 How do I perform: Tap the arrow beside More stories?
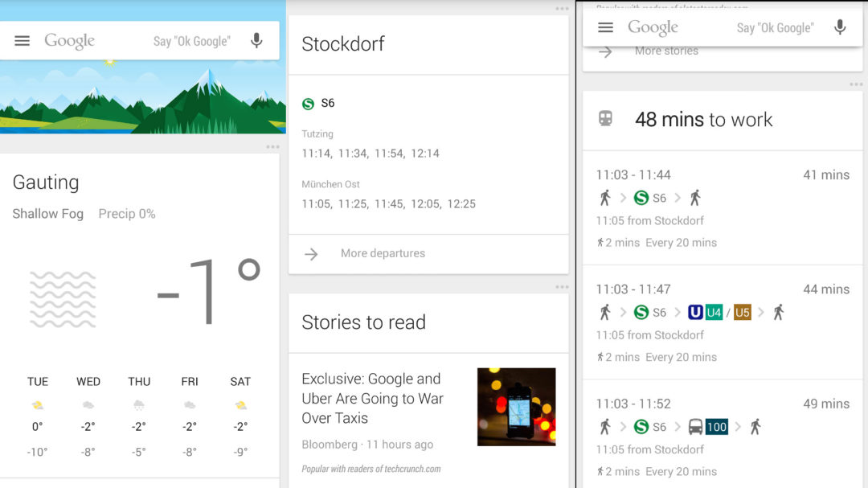coord(606,51)
